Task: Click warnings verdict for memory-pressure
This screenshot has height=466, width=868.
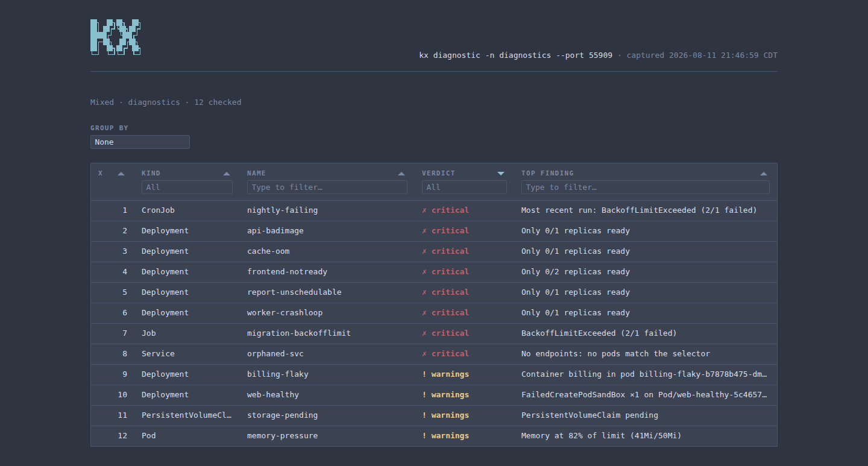Action: point(445,436)
